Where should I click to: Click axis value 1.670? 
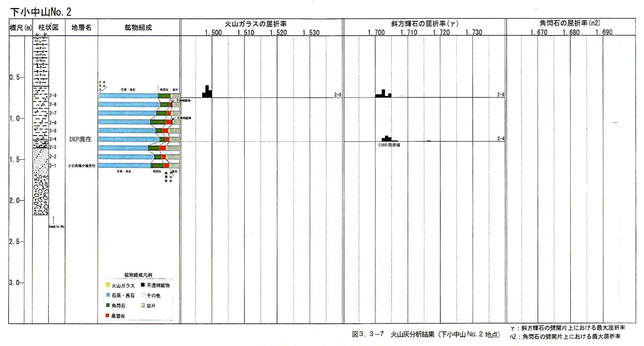539,33
